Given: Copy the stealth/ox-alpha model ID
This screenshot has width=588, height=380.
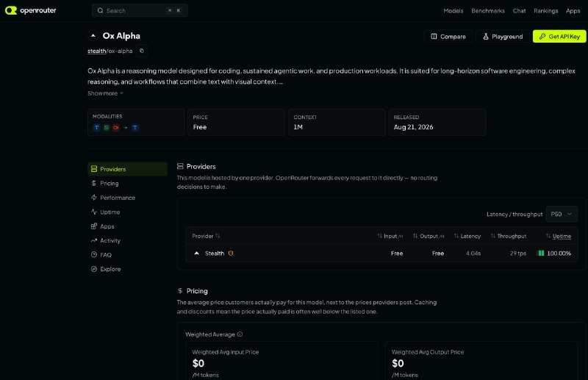Looking at the screenshot, I should [141, 51].
